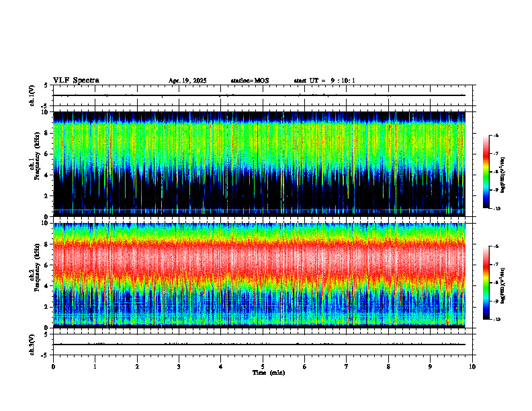Click the "Time (min)" axis label
The image size is (532, 411).
[x=269, y=373]
